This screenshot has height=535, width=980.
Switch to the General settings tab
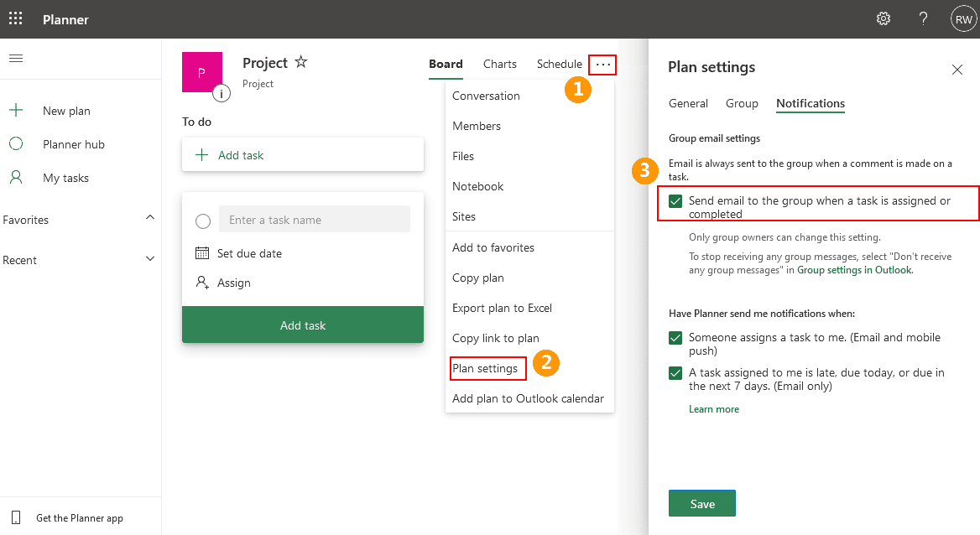(688, 103)
